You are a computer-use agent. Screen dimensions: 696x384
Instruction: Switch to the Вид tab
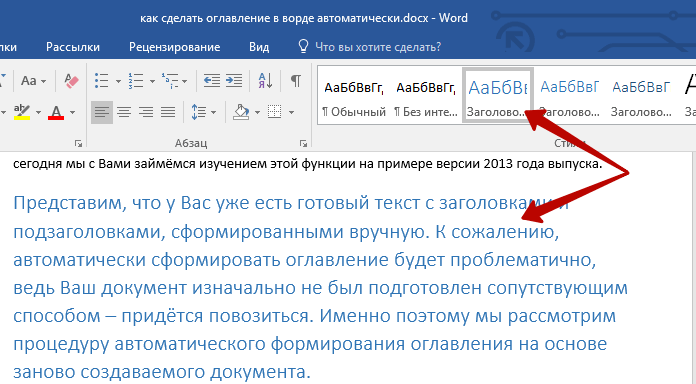pyautogui.click(x=259, y=47)
